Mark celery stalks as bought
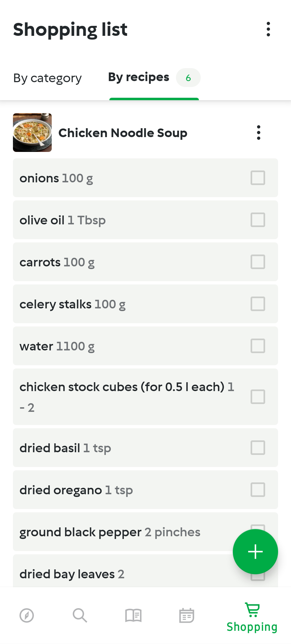The width and height of the screenshot is (291, 644). click(258, 304)
